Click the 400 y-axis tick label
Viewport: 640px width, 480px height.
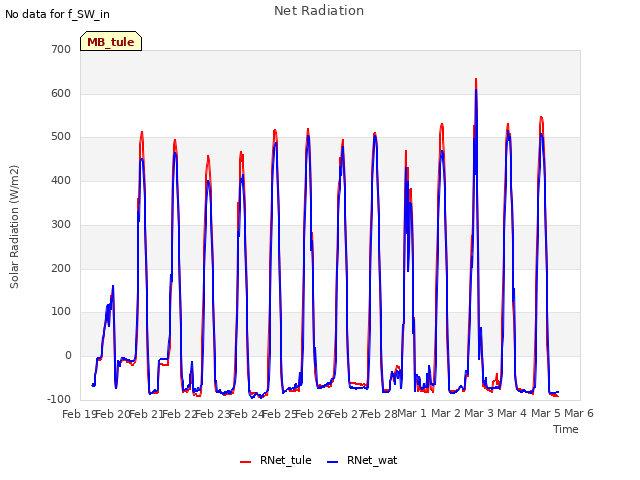click(x=61, y=181)
